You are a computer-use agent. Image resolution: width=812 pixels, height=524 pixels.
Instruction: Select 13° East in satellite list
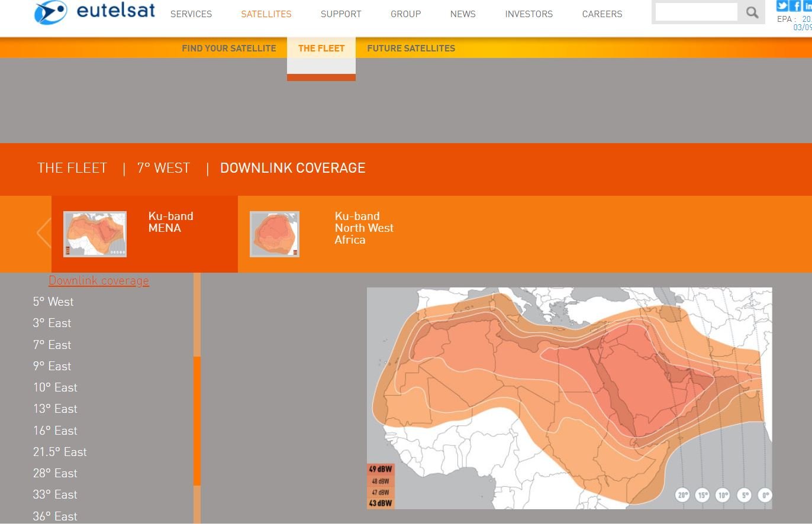[55, 409]
